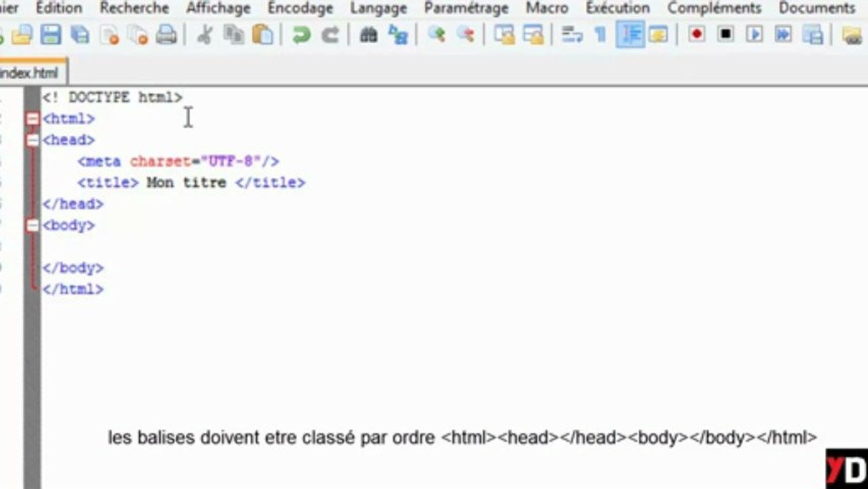Collapse the <html> fold marker
The width and height of the screenshot is (868, 489).
(33, 119)
